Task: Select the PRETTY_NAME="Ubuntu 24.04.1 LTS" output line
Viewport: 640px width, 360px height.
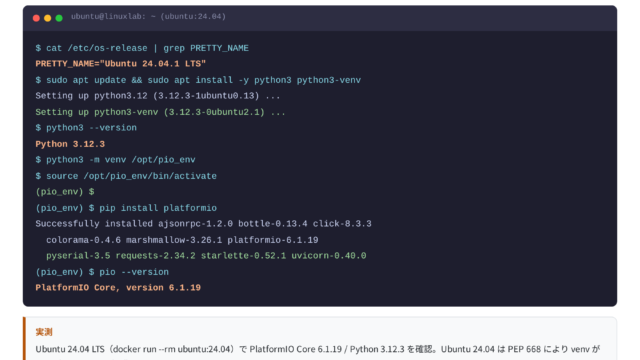Action: 120,64
